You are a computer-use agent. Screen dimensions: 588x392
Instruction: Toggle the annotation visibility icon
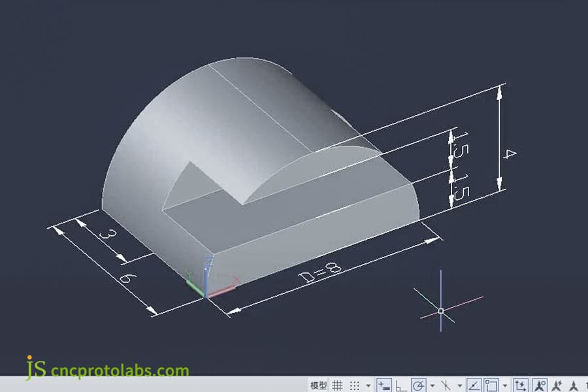point(540,382)
